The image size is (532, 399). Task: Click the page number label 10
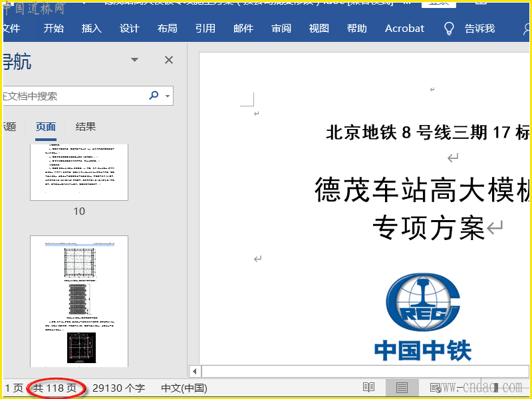[79, 211]
